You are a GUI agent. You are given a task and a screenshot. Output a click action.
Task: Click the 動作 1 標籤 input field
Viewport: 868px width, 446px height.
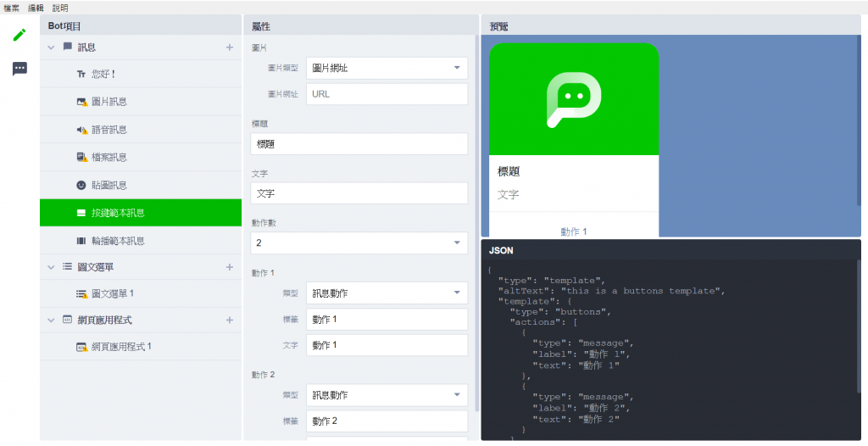(387, 319)
